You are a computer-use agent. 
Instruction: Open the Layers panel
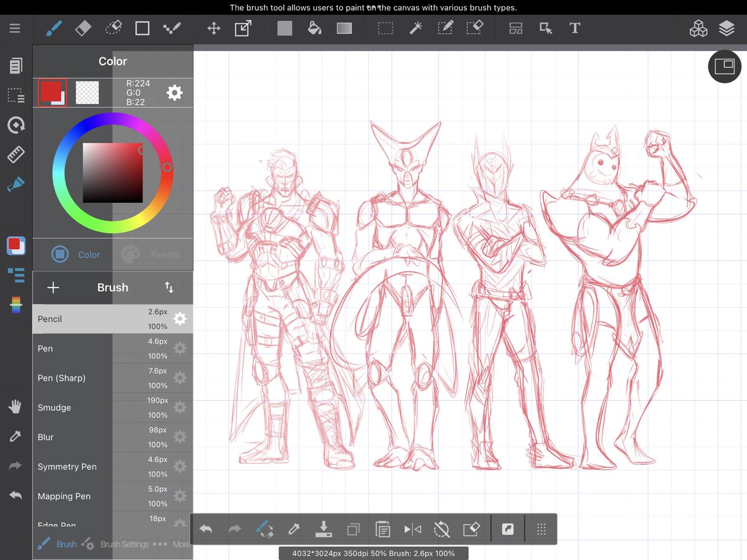pyautogui.click(x=726, y=29)
